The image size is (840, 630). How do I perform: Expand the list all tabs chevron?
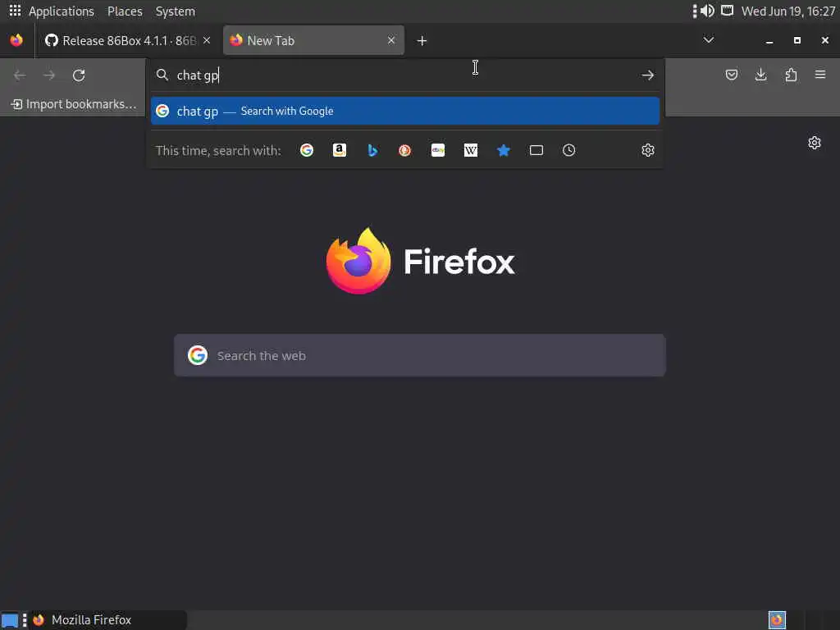(x=708, y=40)
